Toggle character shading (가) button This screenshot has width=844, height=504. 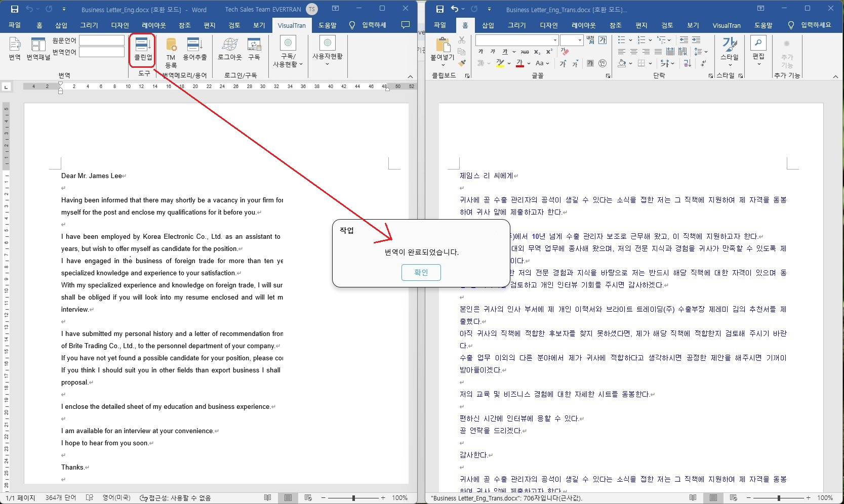(590, 63)
